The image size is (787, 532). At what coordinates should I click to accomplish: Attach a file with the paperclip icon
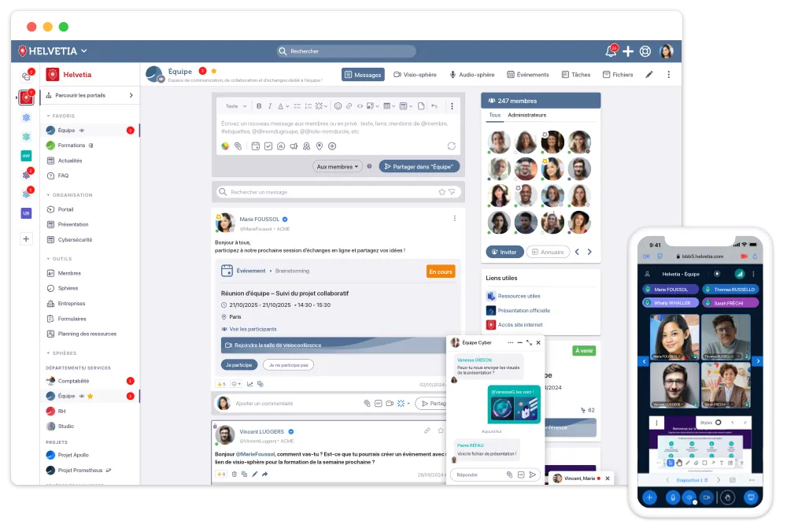(238, 146)
